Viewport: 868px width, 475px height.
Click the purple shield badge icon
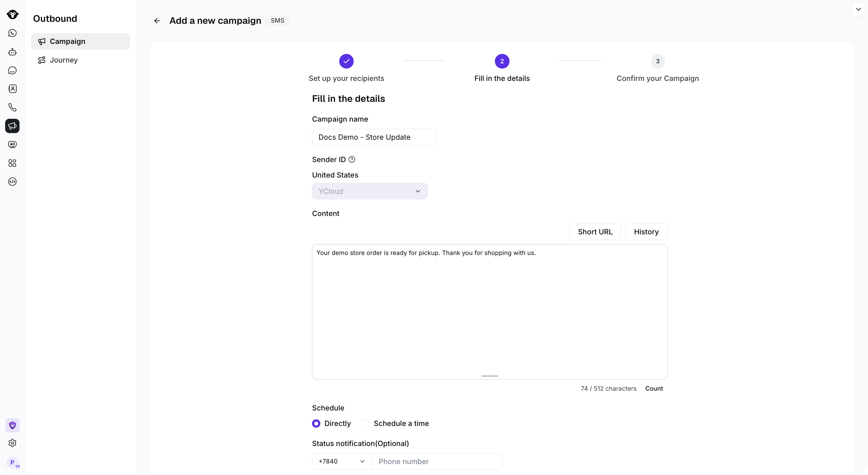point(12,425)
